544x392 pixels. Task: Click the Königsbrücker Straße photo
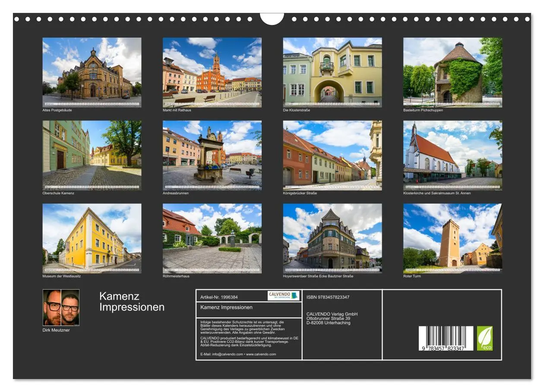(x=332, y=155)
